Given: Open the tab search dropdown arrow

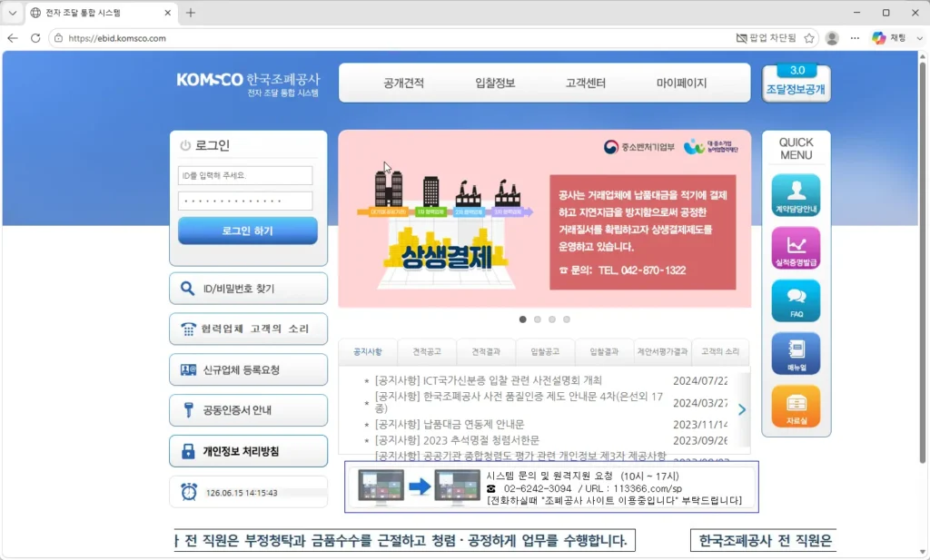Looking at the screenshot, I should [x=13, y=13].
